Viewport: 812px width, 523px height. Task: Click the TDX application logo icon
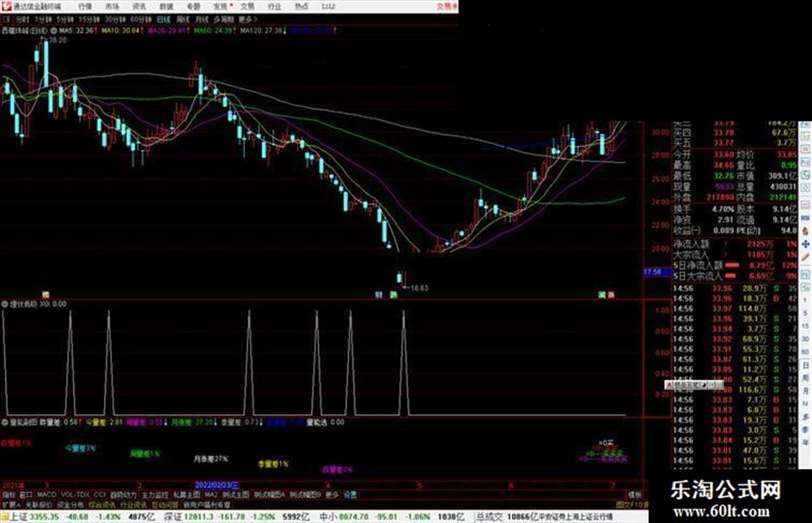(6, 6)
